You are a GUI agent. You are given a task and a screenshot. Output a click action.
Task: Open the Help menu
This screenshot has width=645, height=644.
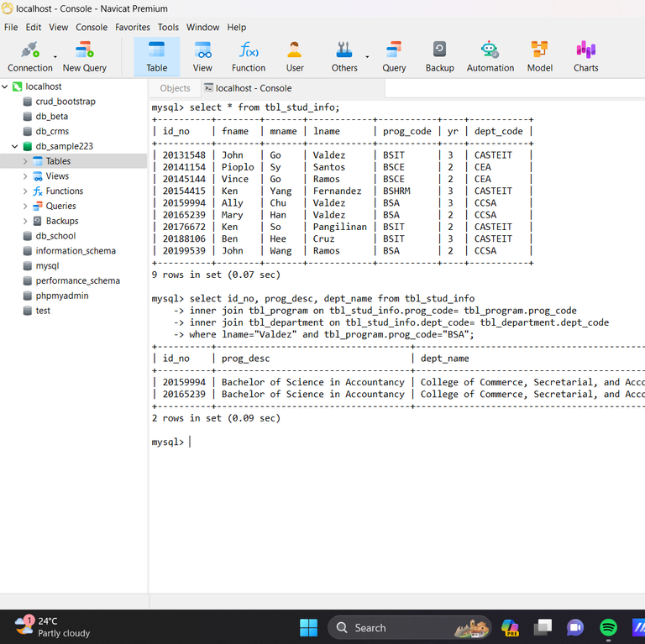pos(237,27)
